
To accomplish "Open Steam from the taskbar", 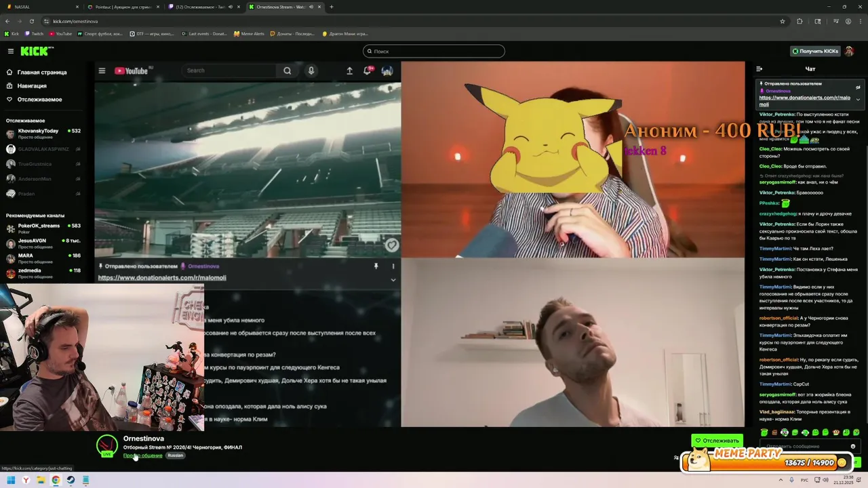I will pos(71,480).
